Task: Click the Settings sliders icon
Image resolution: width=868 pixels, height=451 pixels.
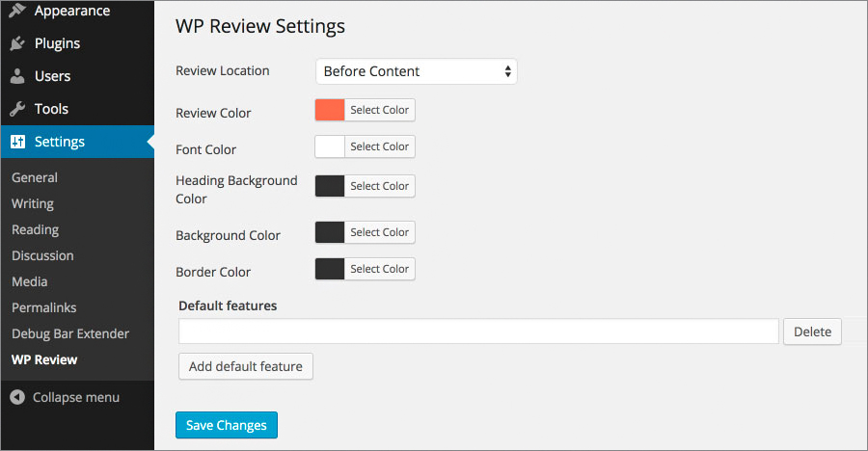Action: point(17,142)
